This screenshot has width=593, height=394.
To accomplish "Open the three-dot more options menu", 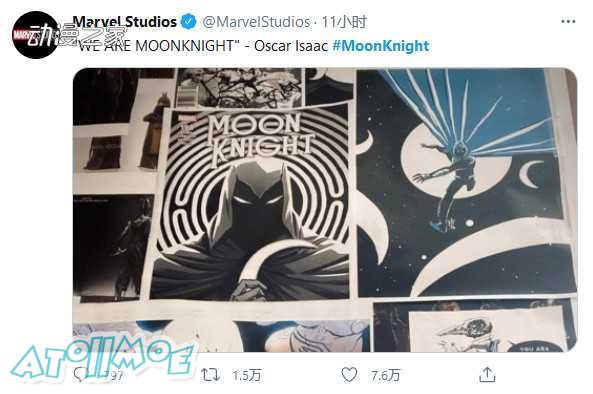I will [568, 22].
